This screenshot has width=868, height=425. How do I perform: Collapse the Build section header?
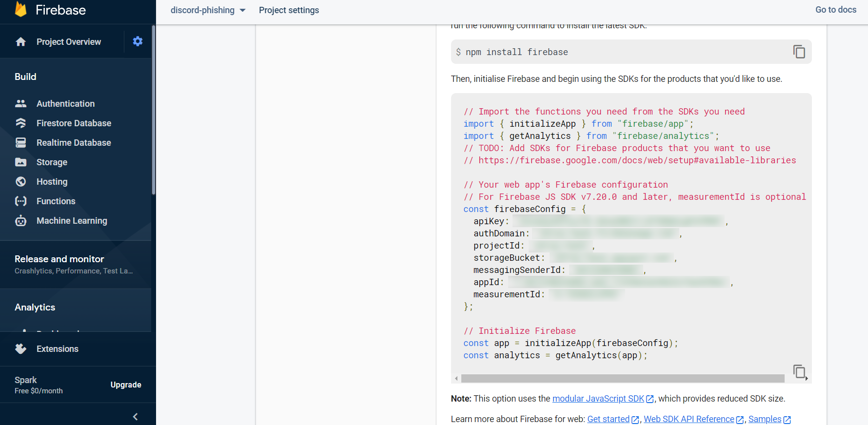pos(25,77)
